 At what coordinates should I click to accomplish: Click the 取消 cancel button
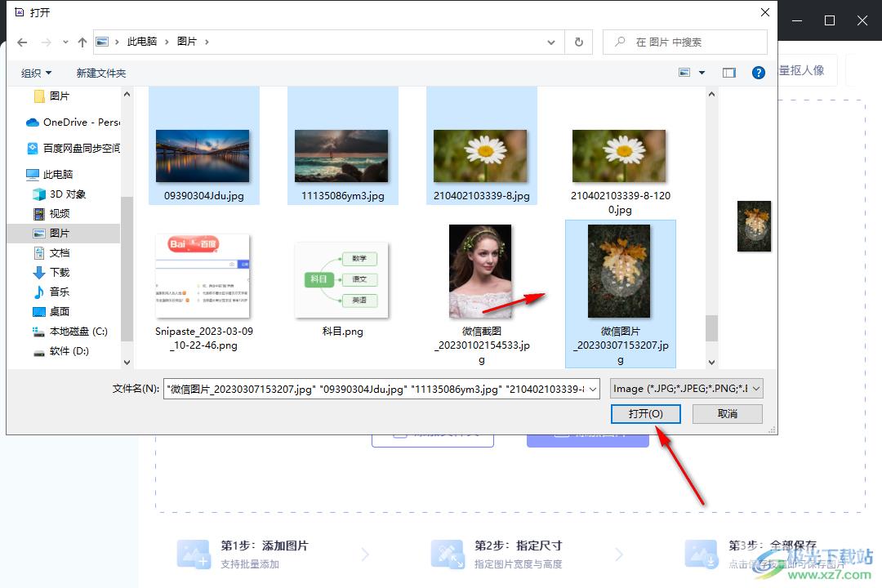[x=728, y=413]
